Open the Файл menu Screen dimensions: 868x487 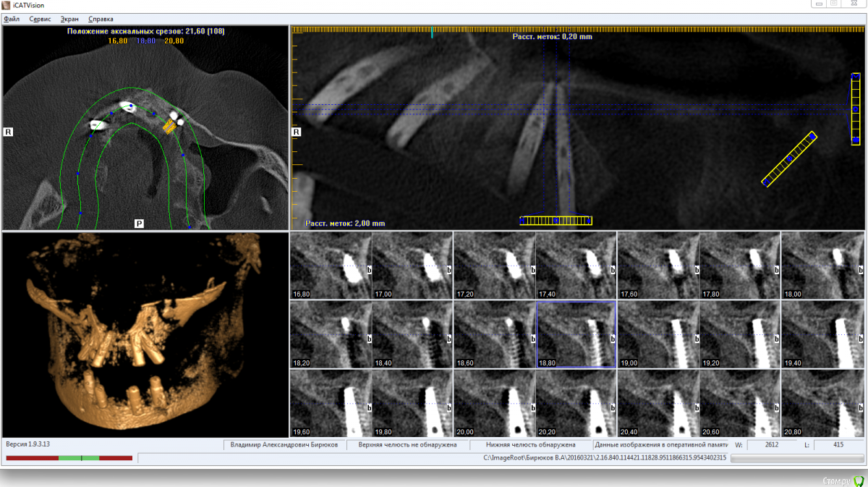tap(12, 19)
